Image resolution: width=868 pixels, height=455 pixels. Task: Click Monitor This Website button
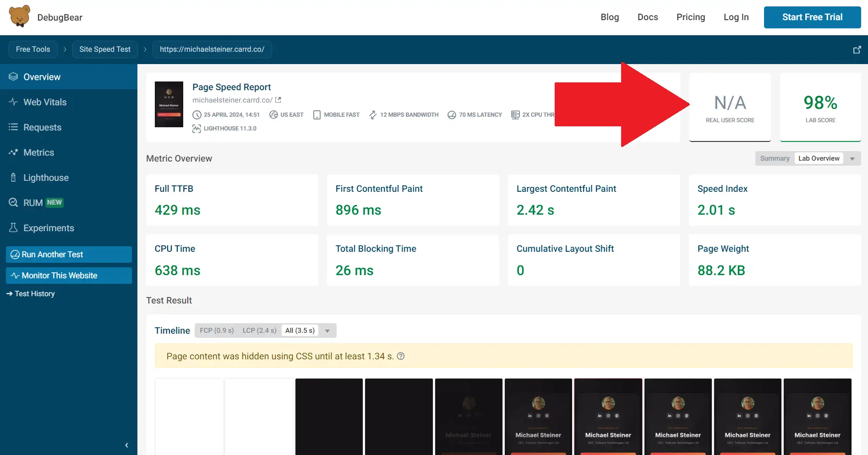pos(69,276)
